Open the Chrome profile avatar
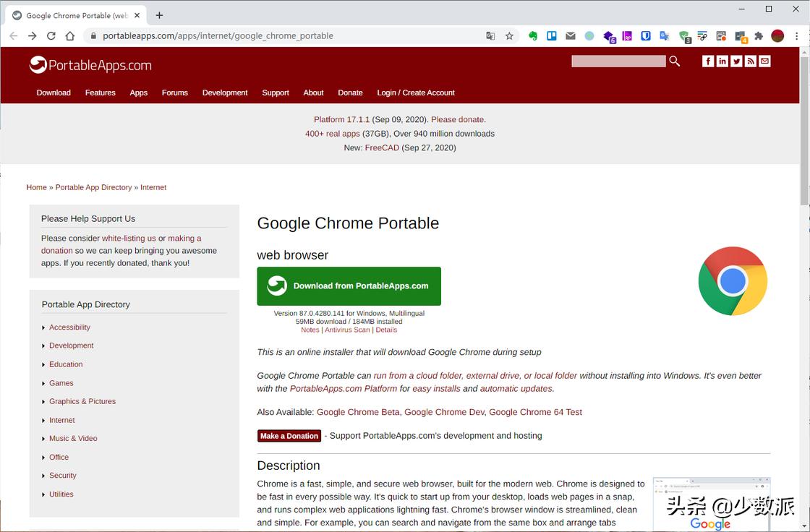 pyautogui.click(x=777, y=35)
